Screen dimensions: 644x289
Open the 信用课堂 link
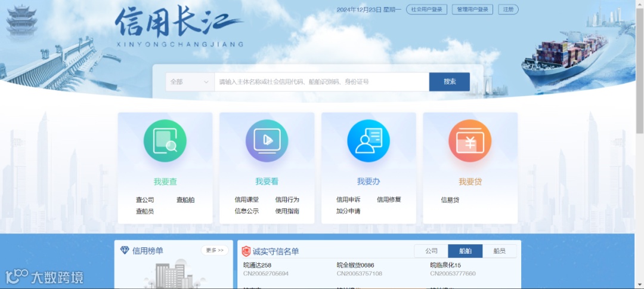point(247,200)
